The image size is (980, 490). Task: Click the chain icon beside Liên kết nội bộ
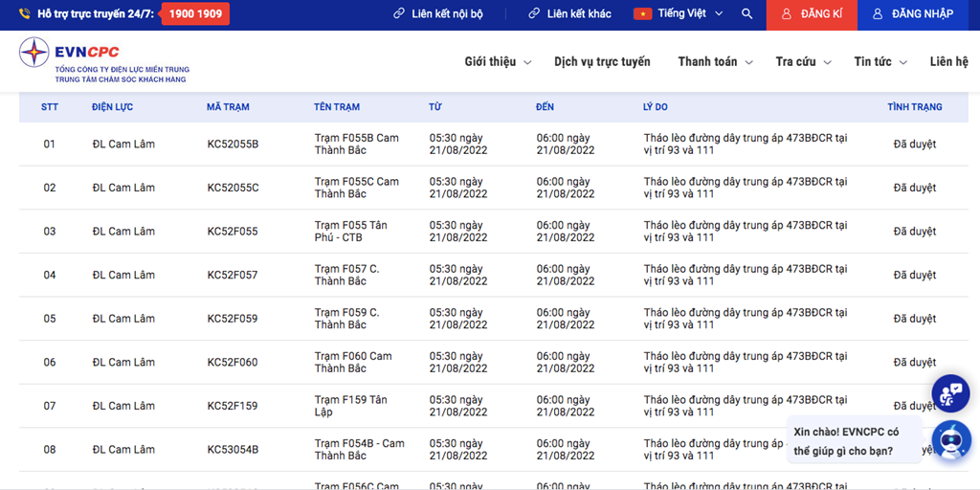[x=399, y=14]
